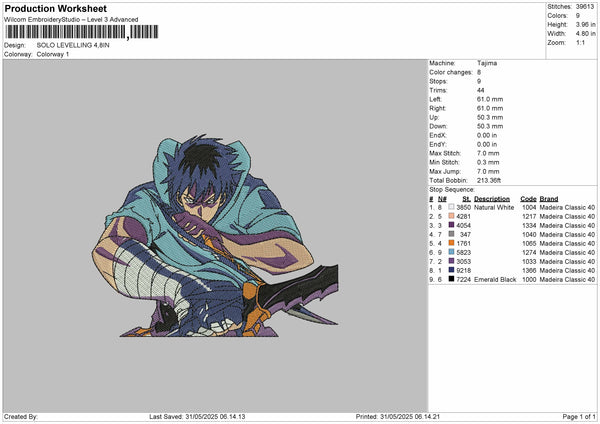Click the Height value 3.96 in
This screenshot has width=600, height=424.
585,24
